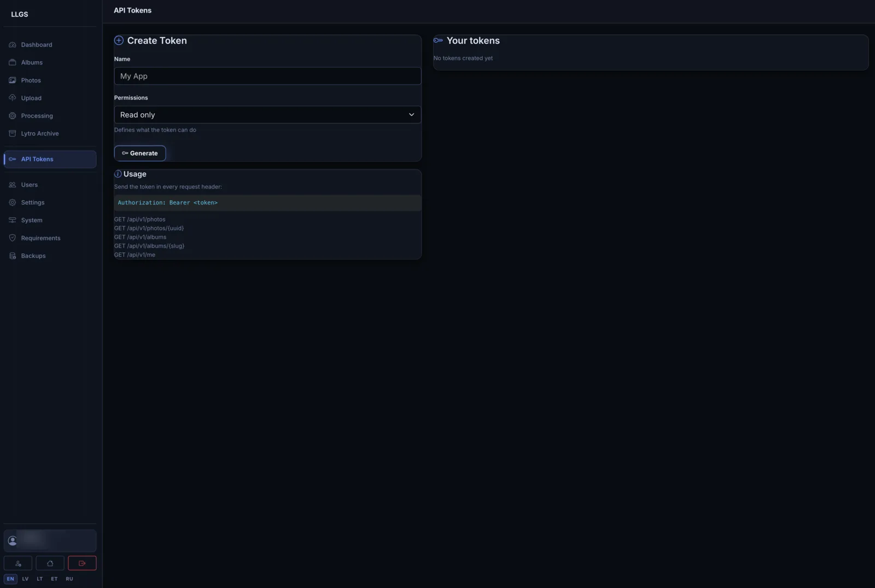Click the Authorization Bearer code block

(267, 203)
